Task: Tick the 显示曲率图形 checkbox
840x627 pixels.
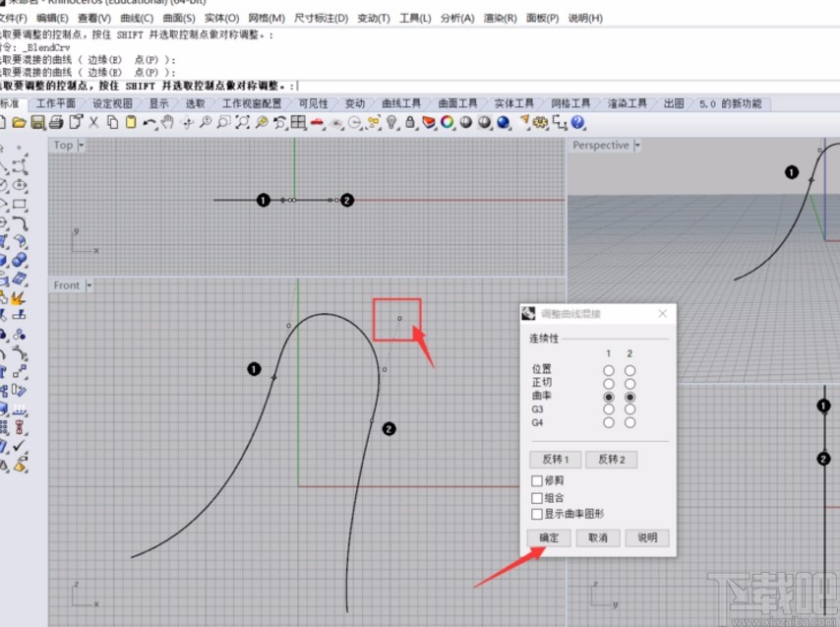Action: pos(536,514)
